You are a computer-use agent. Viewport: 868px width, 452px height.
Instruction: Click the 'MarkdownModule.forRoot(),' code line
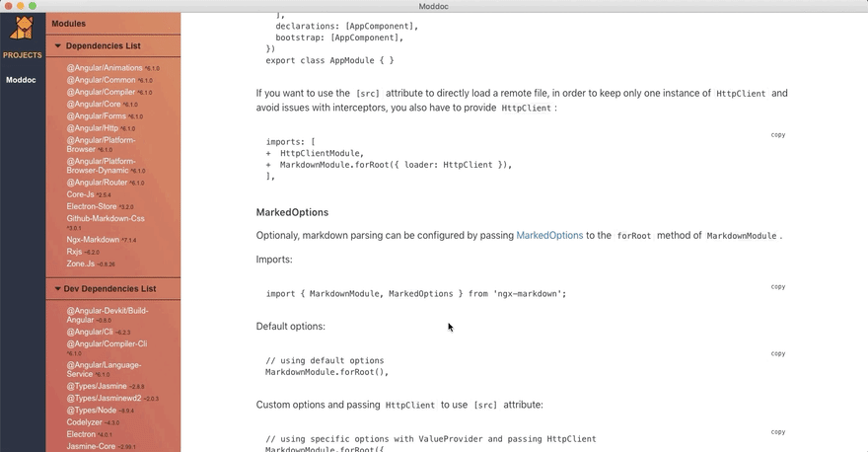[x=326, y=372]
